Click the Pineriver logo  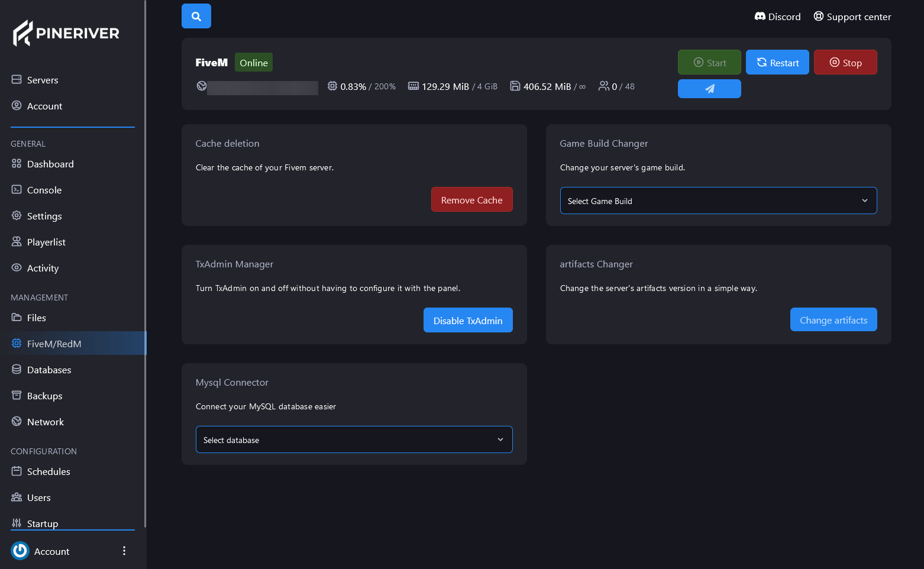(66, 33)
